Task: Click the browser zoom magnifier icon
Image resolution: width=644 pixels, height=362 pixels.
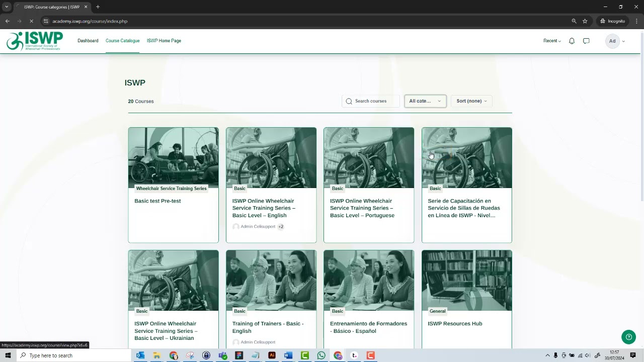Action: tap(574, 21)
